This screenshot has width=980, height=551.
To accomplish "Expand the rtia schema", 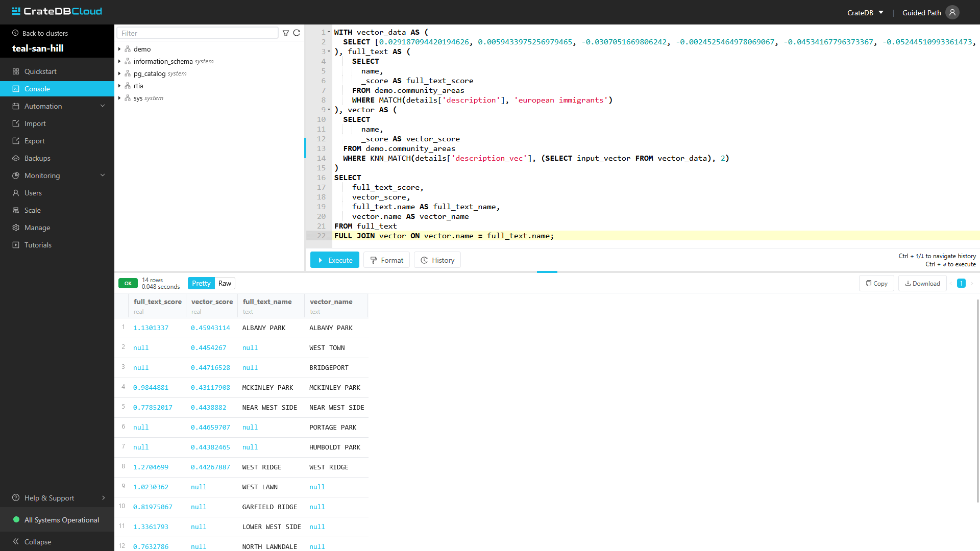I will coord(119,86).
